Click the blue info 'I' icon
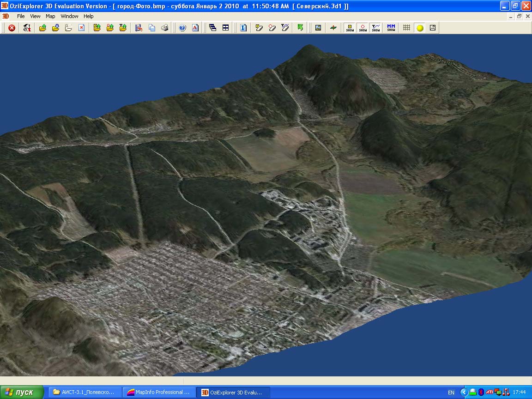This screenshot has height=399, width=532. pos(243,28)
